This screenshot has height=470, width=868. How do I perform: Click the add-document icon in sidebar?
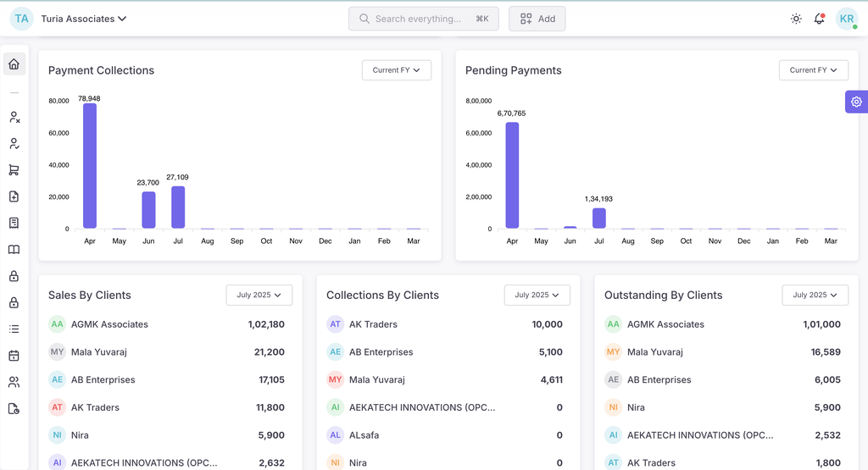coord(14,196)
